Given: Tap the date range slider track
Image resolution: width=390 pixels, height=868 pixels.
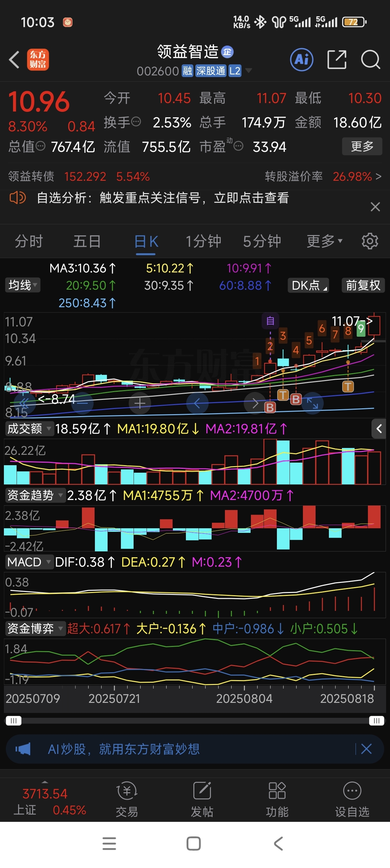Looking at the screenshot, I should point(195,721).
